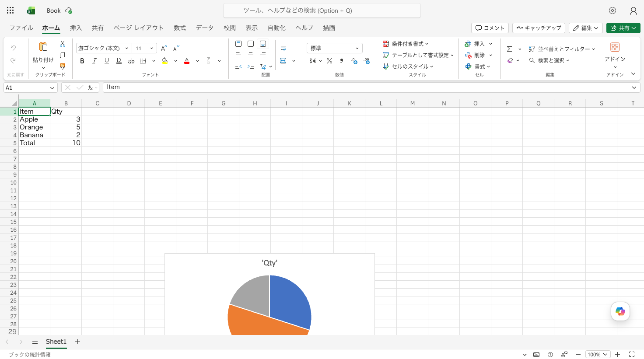Open the Copilot floating button
Screen dimensions: 644x359
pyautogui.click(x=620, y=311)
